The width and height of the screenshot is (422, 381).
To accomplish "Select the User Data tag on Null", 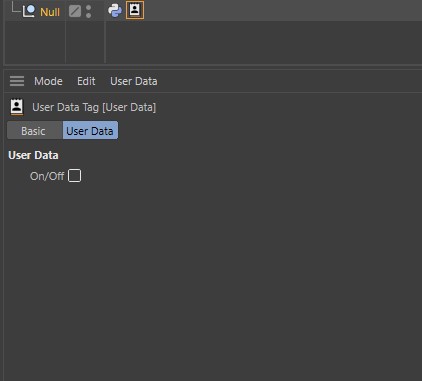I will coord(135,10).
